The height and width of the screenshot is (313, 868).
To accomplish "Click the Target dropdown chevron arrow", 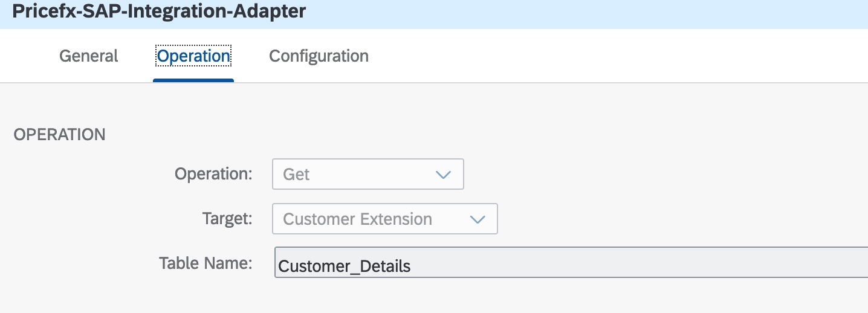I will coord(478,219).
